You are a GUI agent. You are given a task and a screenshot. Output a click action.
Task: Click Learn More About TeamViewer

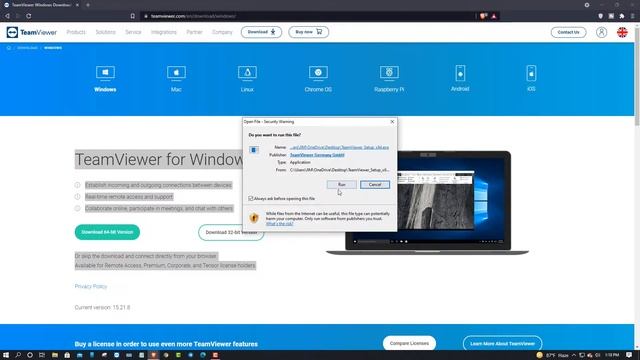(502, 344)
